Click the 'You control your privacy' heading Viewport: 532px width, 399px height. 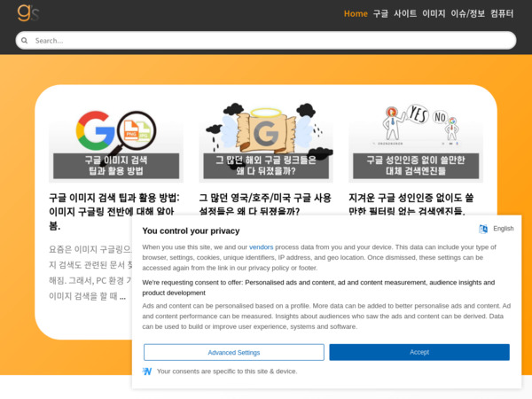(x=191, y=231)
